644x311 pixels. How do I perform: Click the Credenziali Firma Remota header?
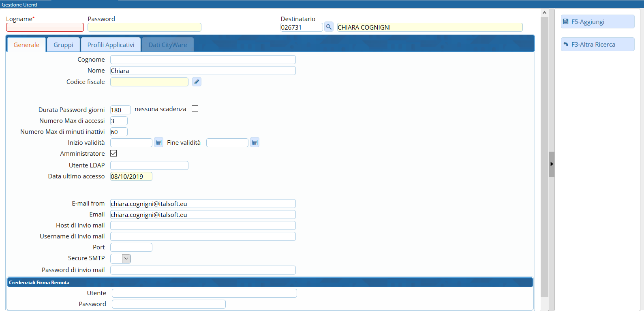point(270,283)
